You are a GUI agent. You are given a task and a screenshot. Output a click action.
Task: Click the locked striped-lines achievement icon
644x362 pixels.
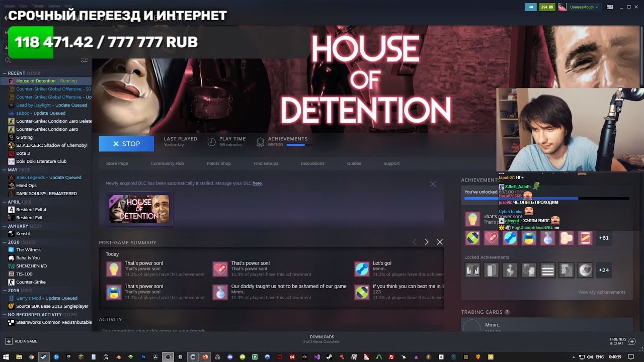tap(548, 270)
